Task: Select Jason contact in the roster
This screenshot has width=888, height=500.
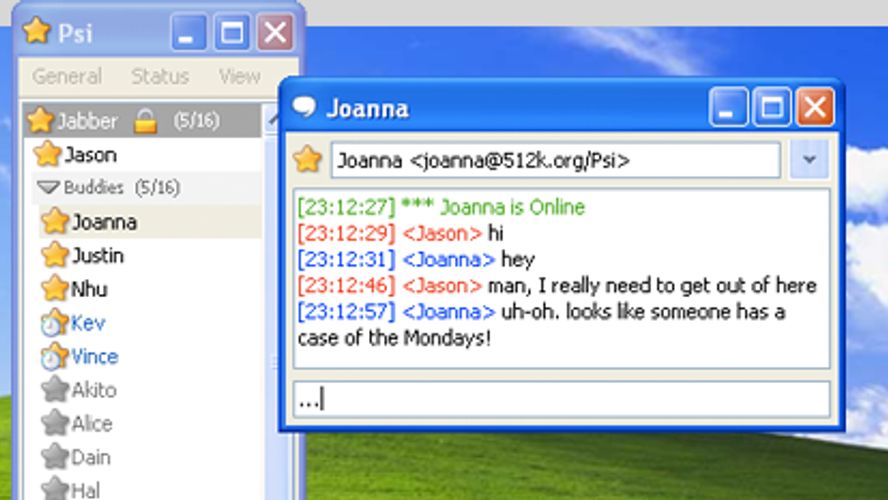Action: click(x=90, y=155)
